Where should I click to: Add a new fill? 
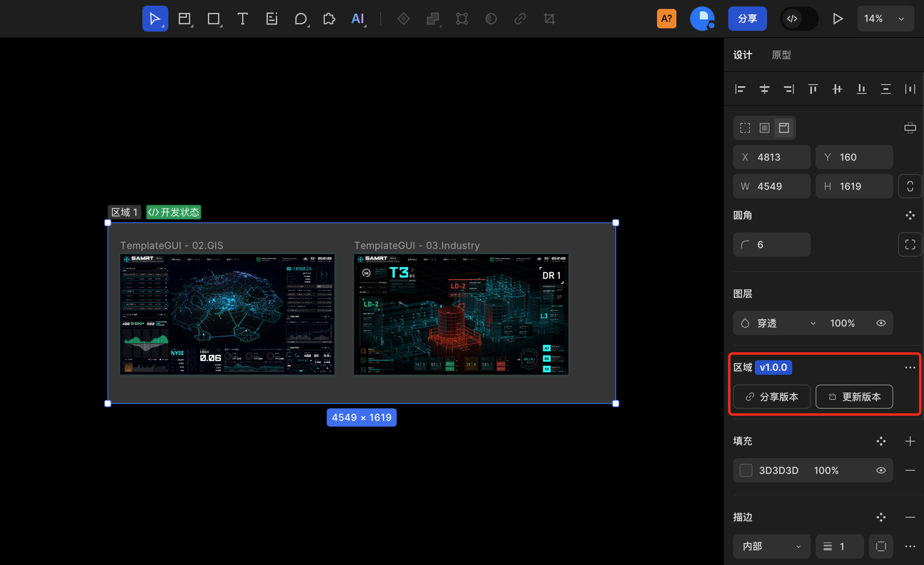[x=910, y=441]
